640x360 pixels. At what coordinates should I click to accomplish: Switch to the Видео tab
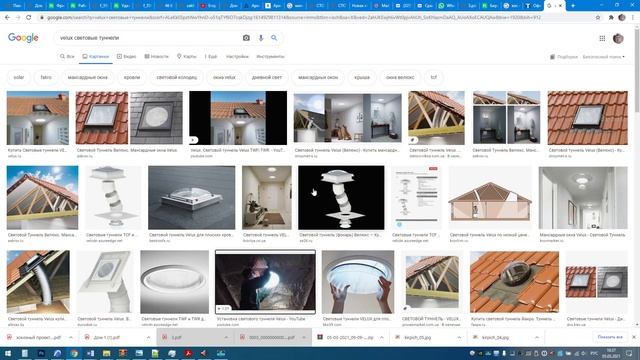point(127,56)
